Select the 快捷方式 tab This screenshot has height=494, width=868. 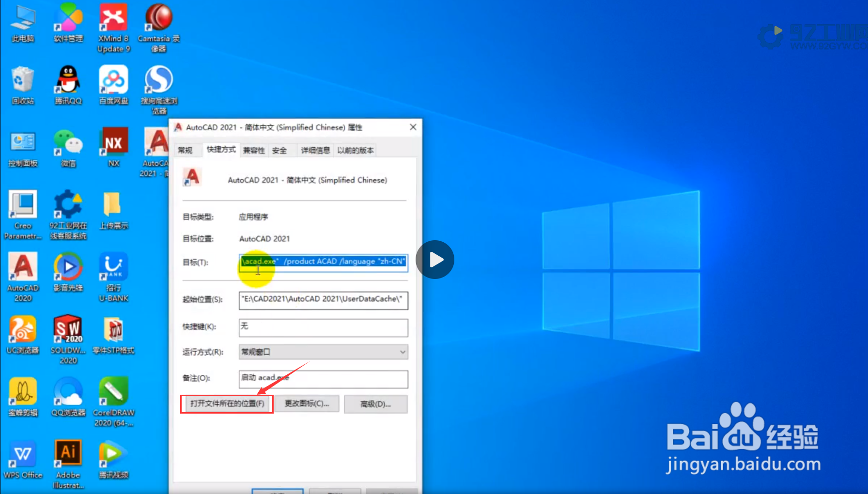tap(221, 149)
